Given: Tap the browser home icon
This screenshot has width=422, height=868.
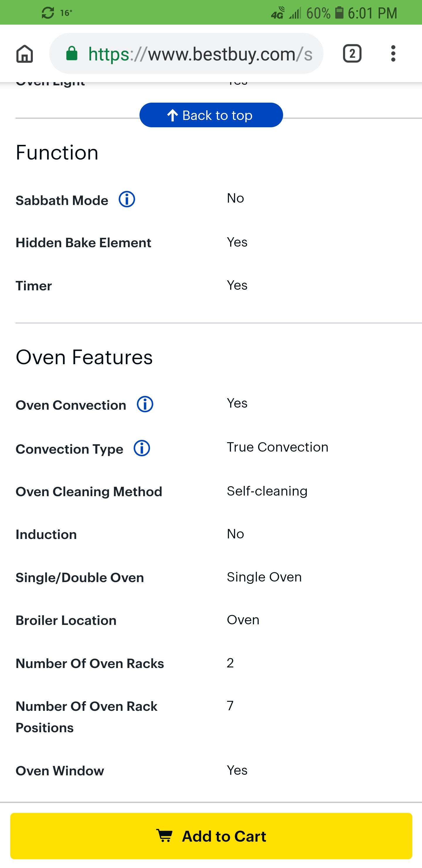Looking at the screenshot, I should coord(25,54).
